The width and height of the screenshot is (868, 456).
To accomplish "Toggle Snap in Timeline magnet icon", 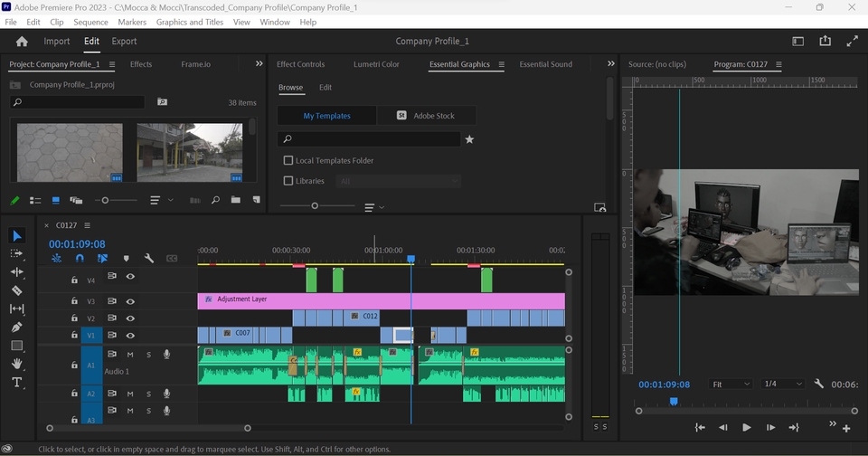I will click(x=80, y=259).
